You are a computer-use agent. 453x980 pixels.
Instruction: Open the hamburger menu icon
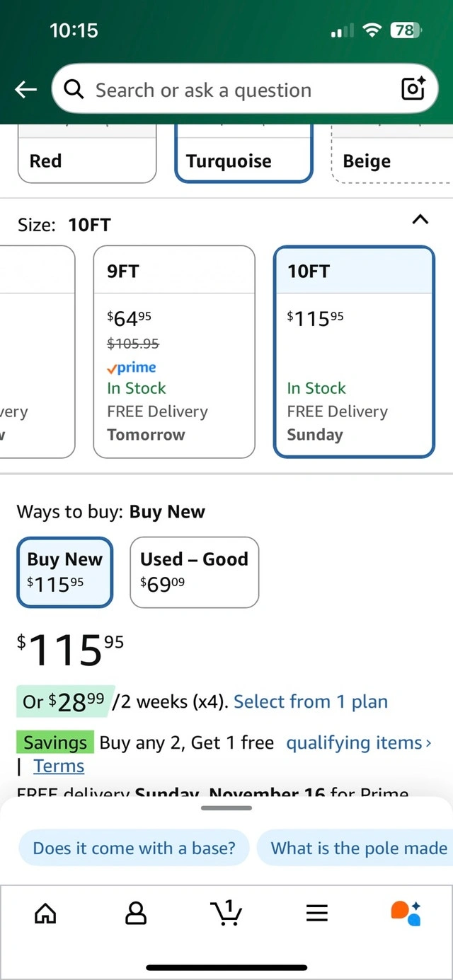pos(316,914)
